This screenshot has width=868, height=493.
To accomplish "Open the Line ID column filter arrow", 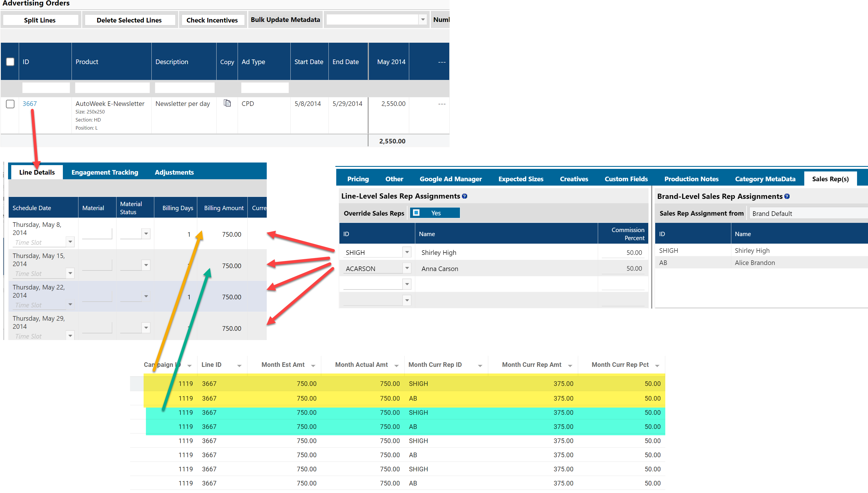I will 239,366.
